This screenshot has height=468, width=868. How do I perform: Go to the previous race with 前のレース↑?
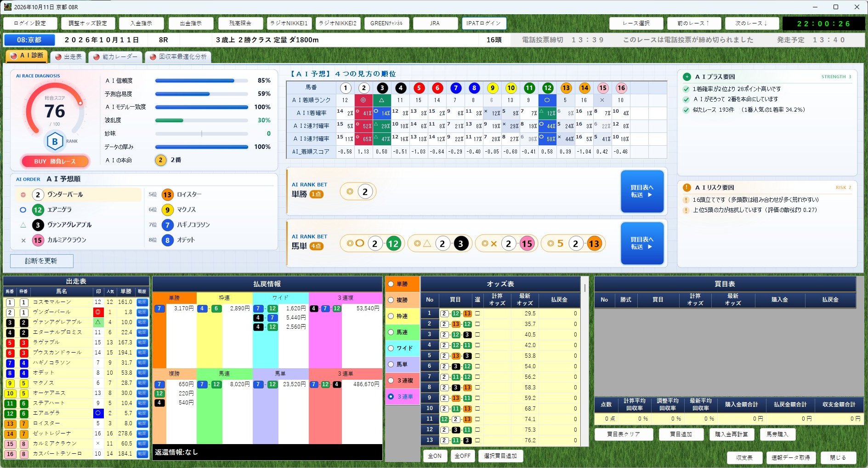(694, 23)
